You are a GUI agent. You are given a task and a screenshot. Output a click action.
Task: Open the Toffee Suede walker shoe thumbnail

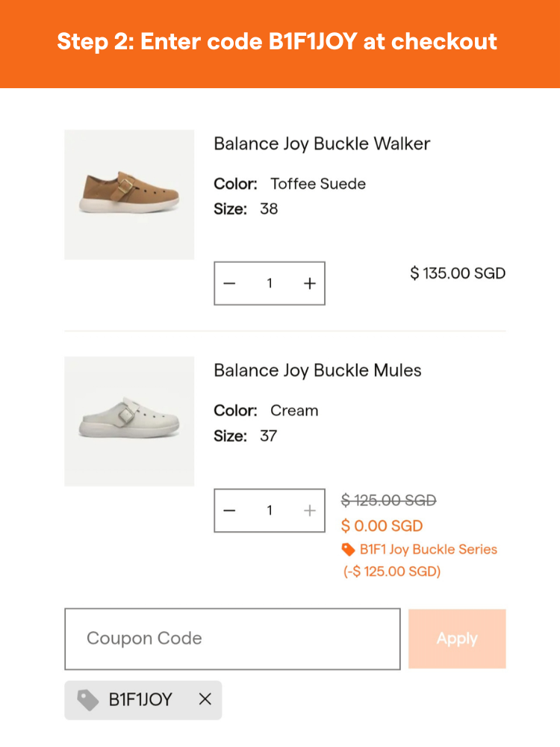point(129,195)
